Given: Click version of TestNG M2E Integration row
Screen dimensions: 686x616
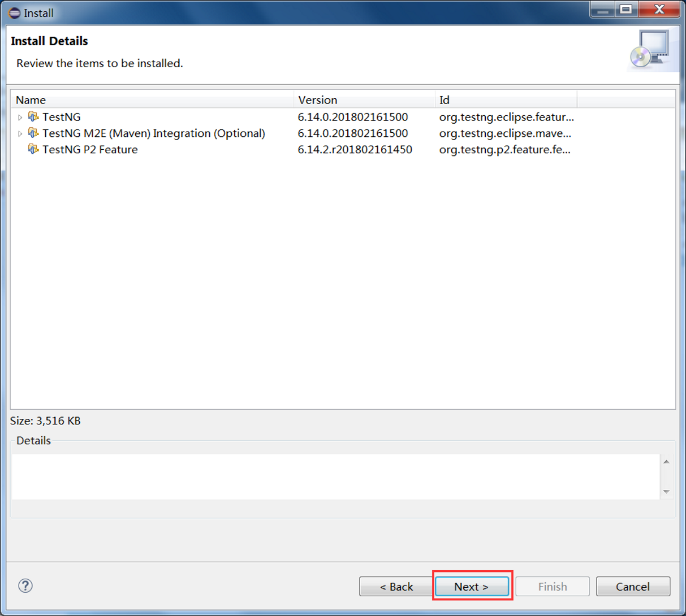Looking at the screenshot, I should (353, 133).
